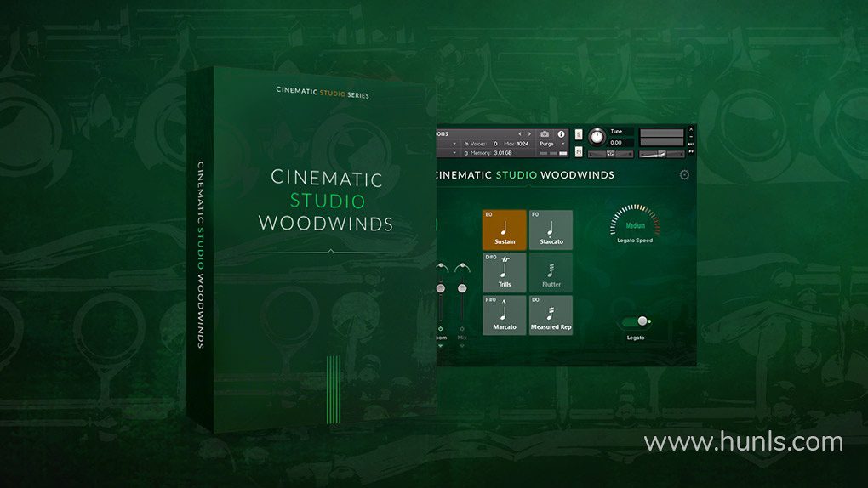Go to the next instrument arrow
Viewport: 868px width, 488px height.
point(529,133)
